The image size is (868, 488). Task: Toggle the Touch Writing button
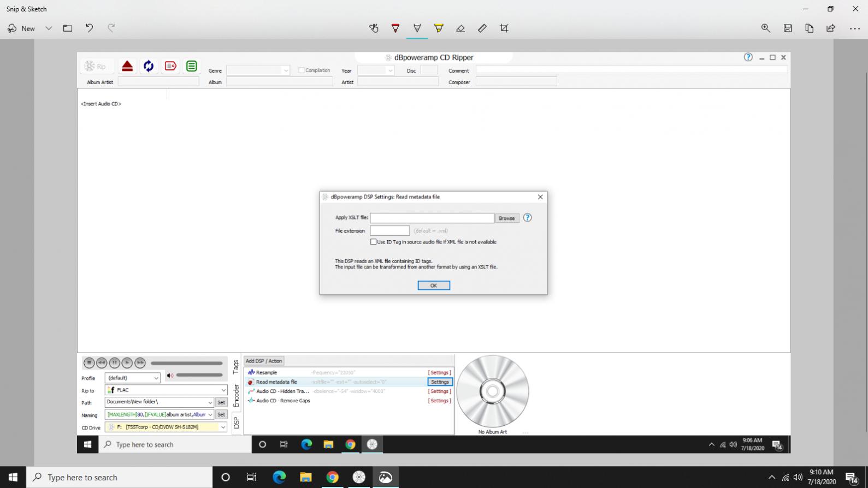374,28
